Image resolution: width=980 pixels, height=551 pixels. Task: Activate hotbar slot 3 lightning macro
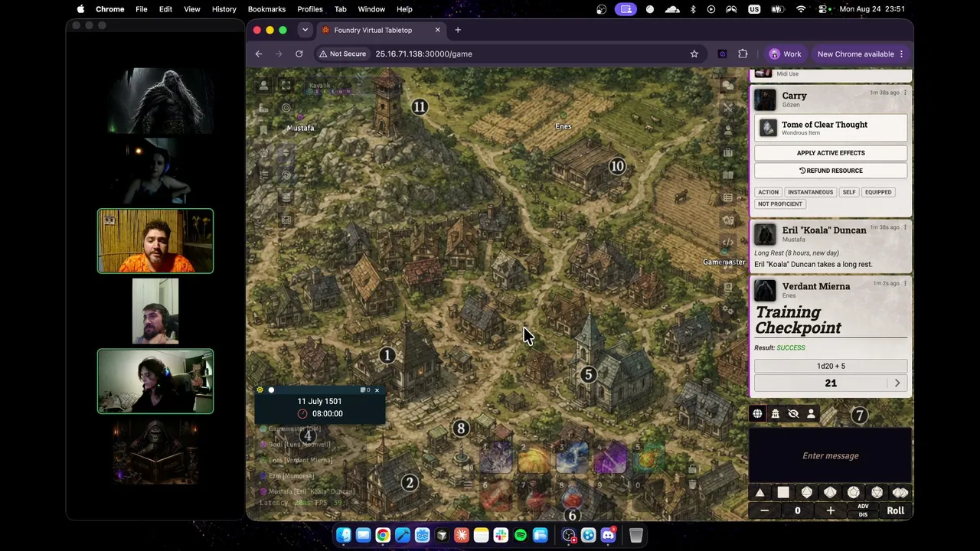(x=573, y=458)
